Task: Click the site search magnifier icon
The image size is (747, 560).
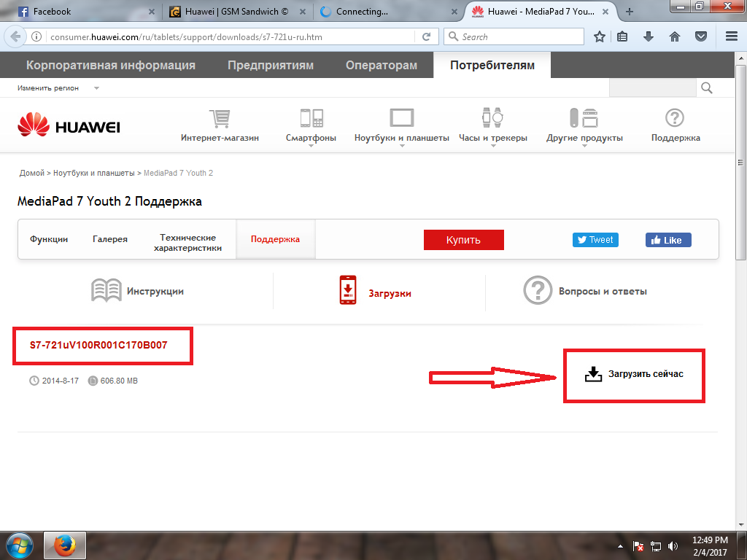Action: tap(706, 88)
